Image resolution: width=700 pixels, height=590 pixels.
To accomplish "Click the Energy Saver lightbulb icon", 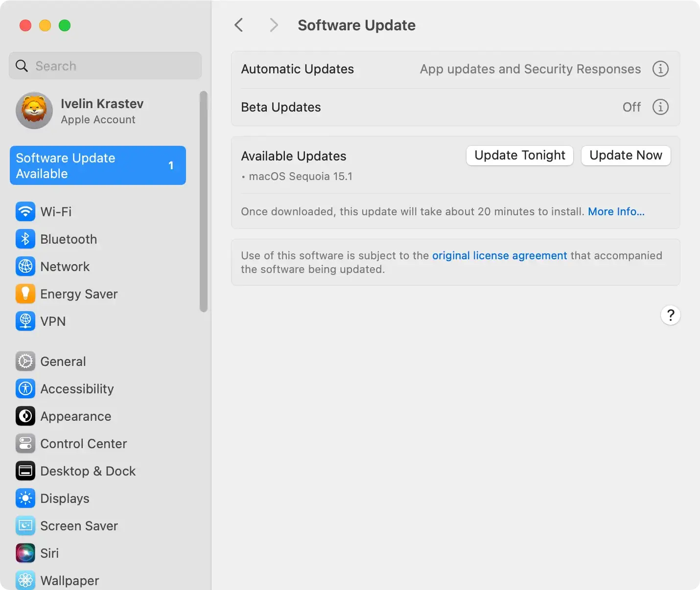I will coord(25,294).
